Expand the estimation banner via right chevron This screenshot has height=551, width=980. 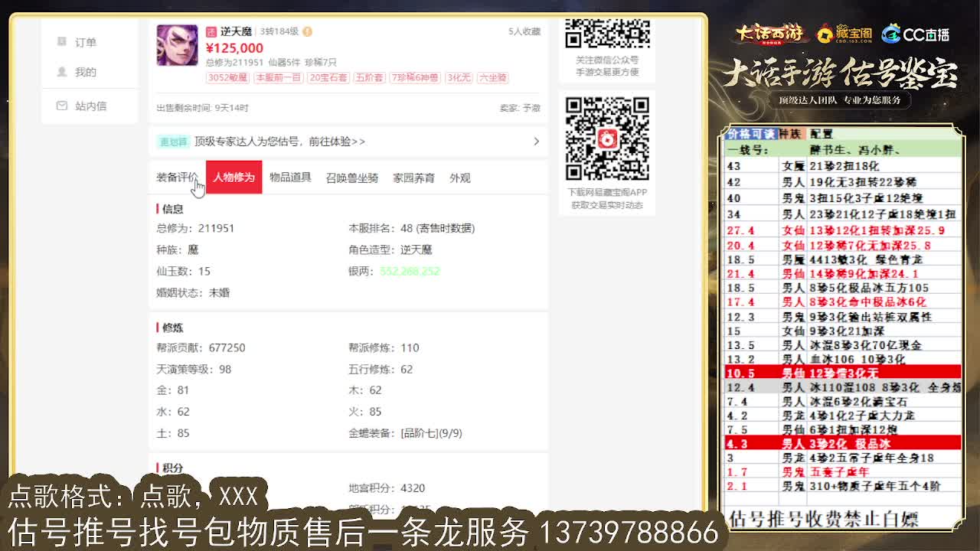535,142
